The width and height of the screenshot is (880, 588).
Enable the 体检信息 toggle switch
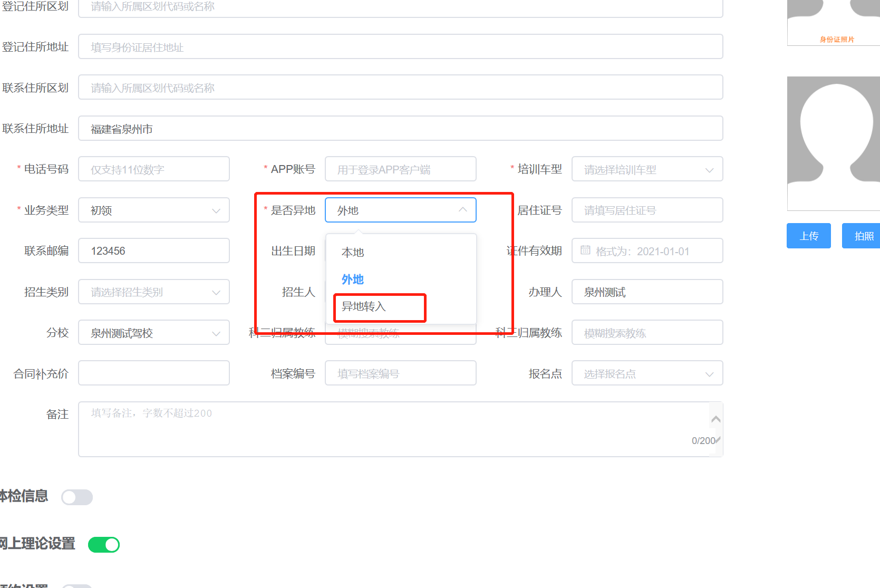(77, 497)
